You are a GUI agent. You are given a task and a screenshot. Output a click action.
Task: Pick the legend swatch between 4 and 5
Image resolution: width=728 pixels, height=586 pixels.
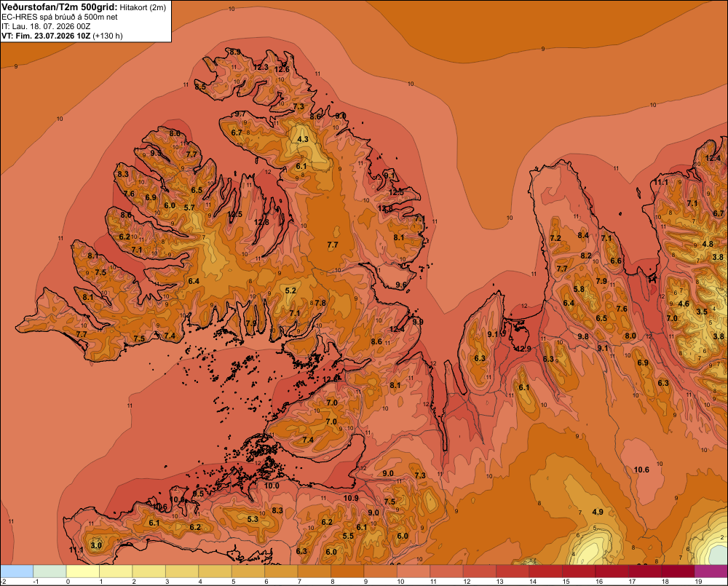tap(215, 571)
